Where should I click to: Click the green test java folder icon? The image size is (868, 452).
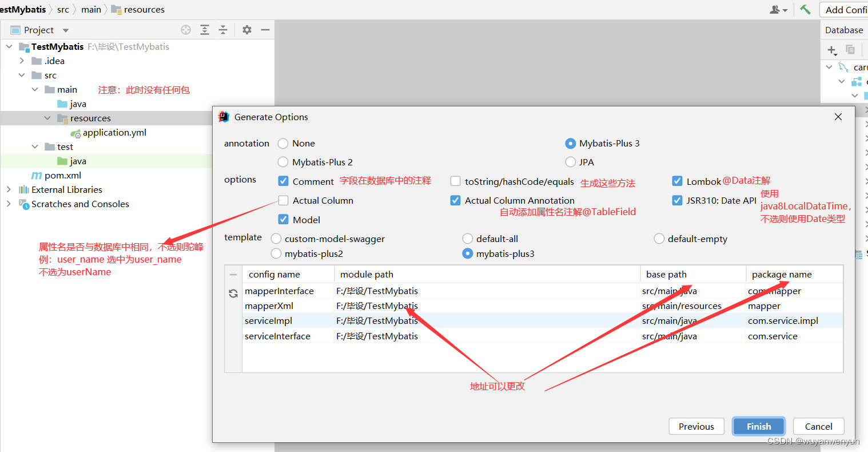(63, 161)
